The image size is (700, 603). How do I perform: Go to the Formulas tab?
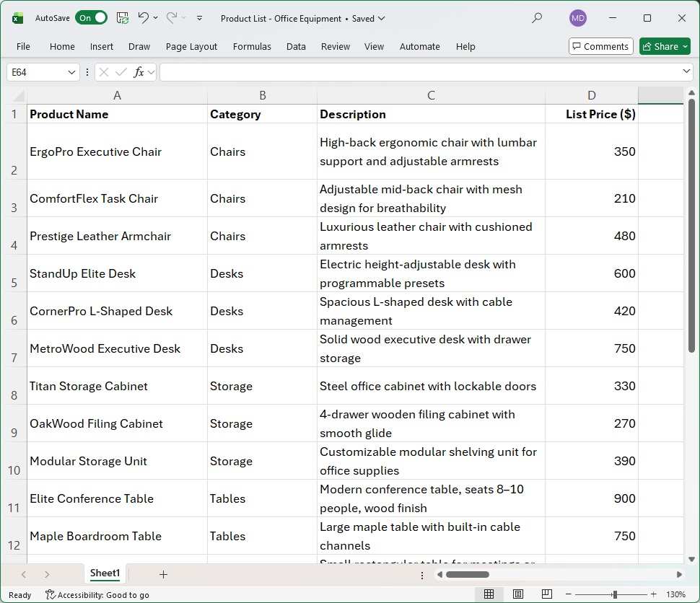click(x=252, y=46)
